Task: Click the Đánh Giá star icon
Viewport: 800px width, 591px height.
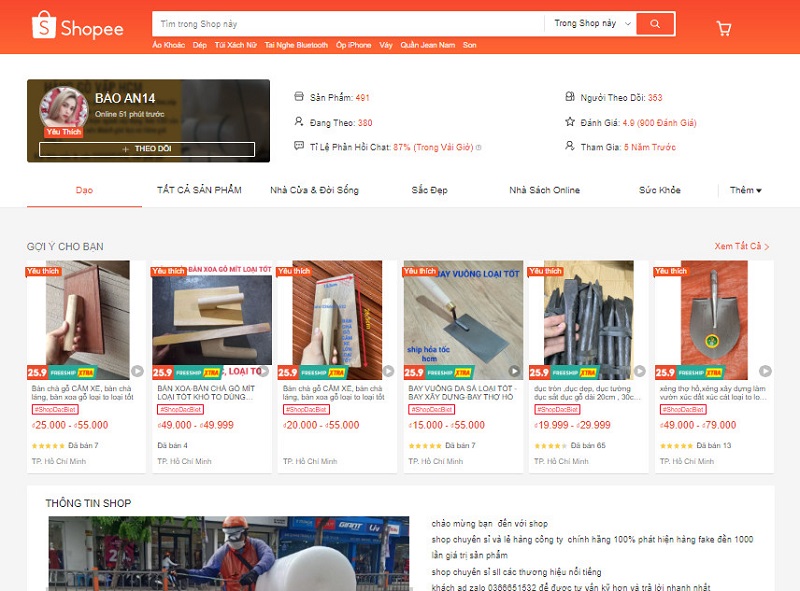Action: click(x=570, y=122)
